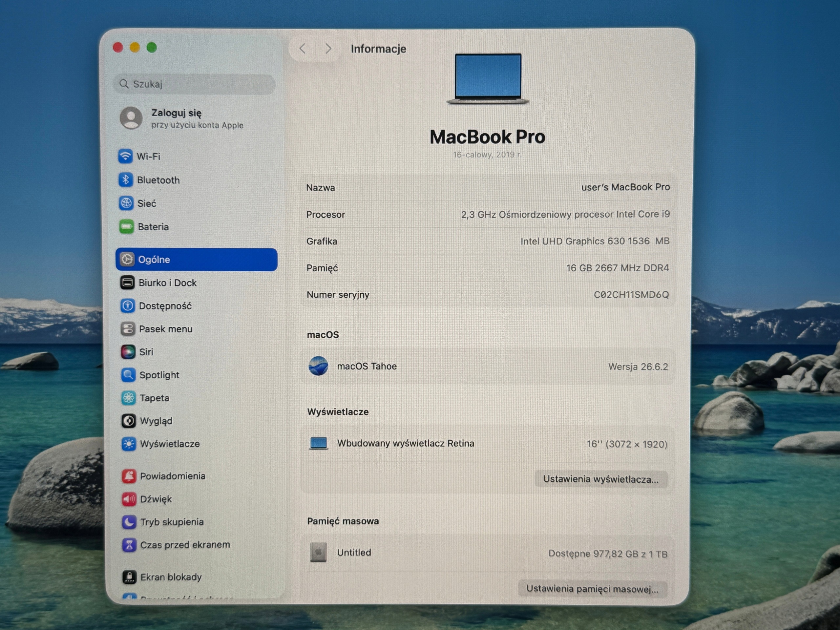Viewport: 840px width, 630px height.
Task: Click serial number C02CH11SMD6Q
Action: click(631, 294)
